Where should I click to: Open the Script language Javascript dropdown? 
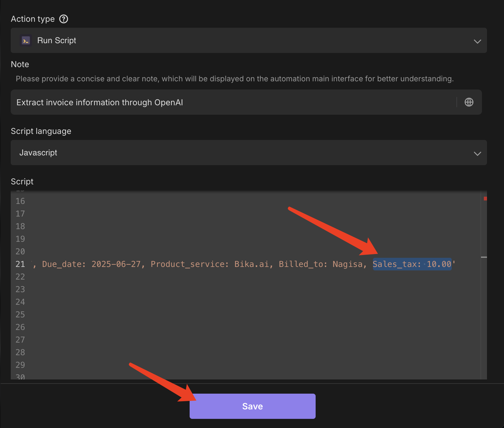[x=249, y=153]
